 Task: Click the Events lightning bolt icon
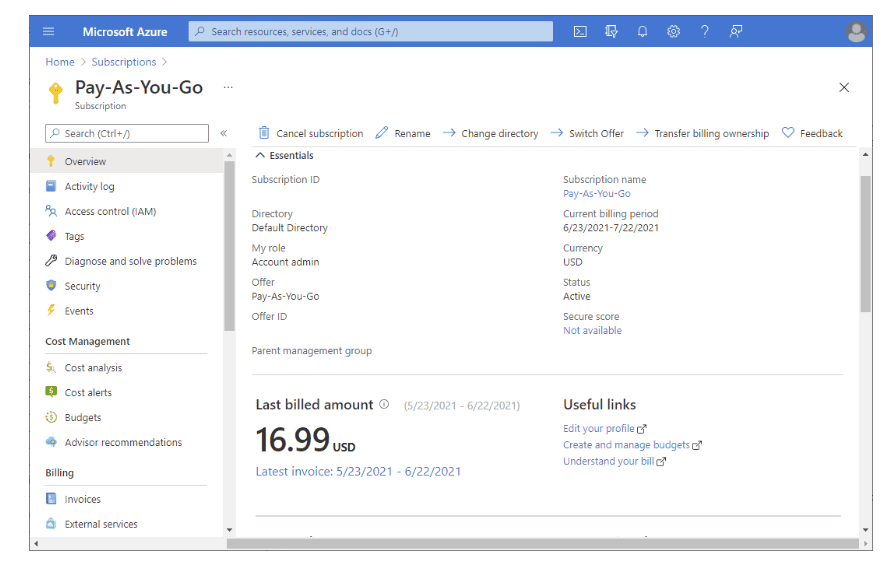[x=51, y=310]
